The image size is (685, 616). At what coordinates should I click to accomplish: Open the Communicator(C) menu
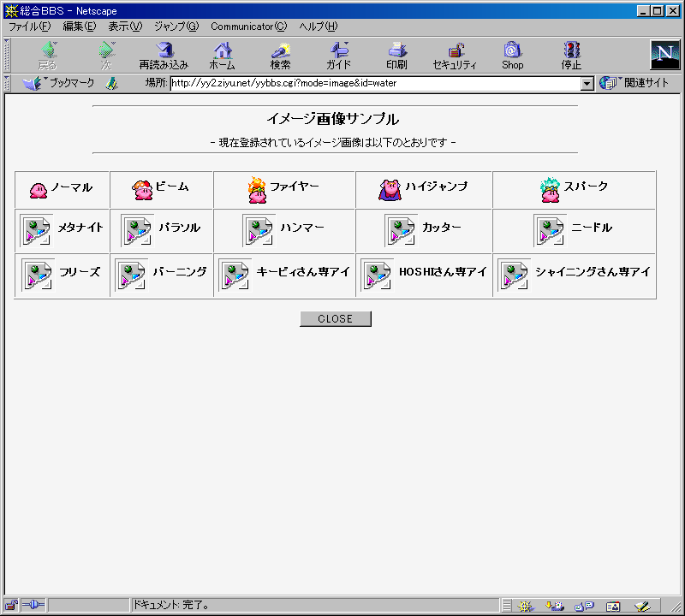(x=249, y=27)
